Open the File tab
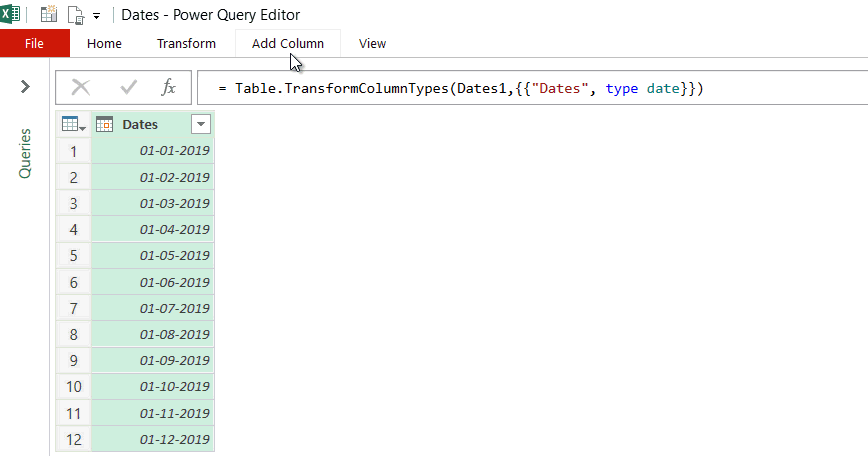Image resolution: width=868 pixels, height=456 pixels. [x=34, y=43]
